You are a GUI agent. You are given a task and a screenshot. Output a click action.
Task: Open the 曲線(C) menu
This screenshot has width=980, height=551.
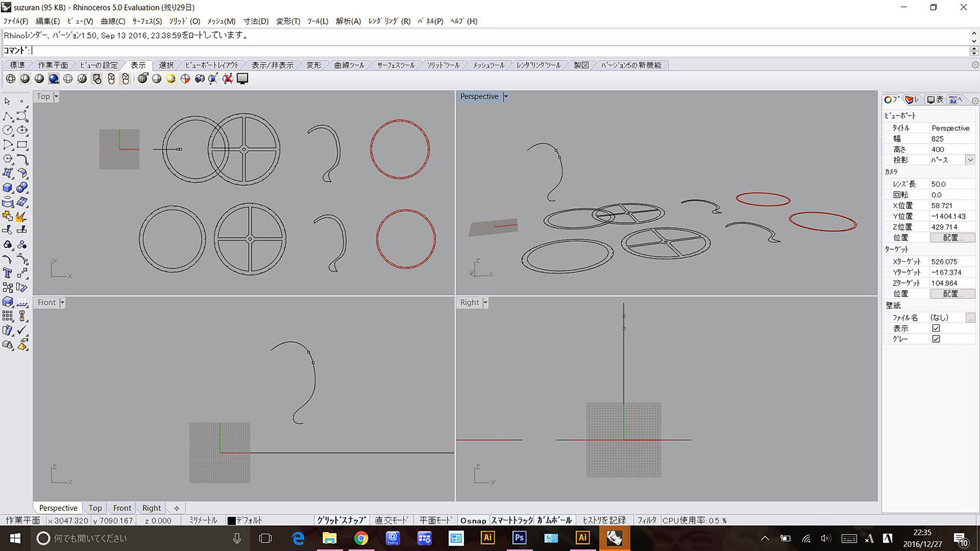point(113,21)
